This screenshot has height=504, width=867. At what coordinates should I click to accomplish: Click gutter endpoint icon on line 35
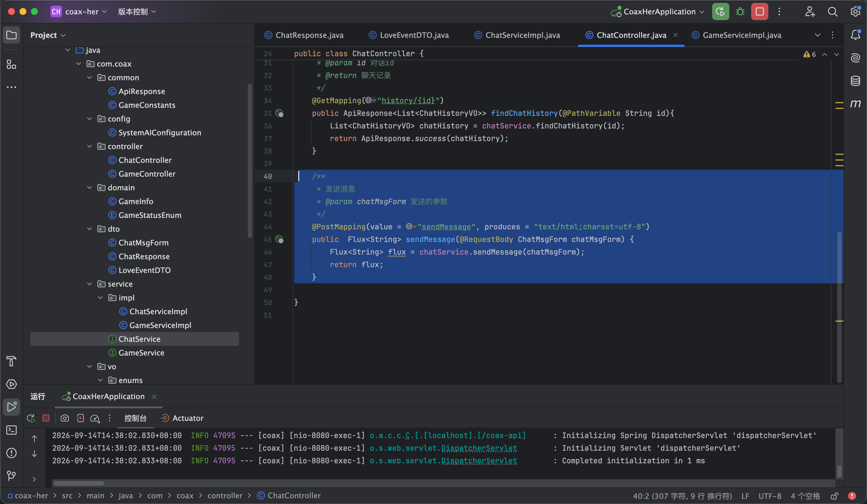coord(279,113)
